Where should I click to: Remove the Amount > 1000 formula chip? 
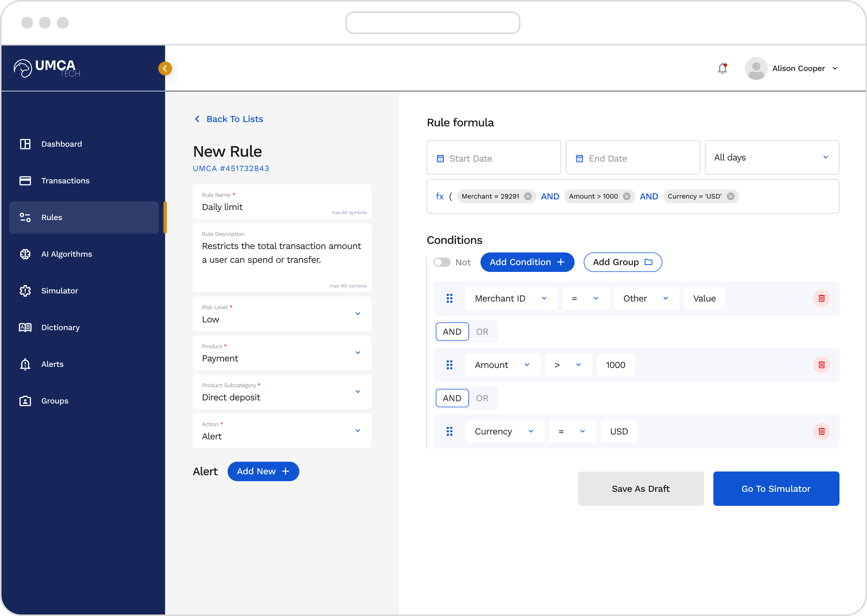click(627, 197)
